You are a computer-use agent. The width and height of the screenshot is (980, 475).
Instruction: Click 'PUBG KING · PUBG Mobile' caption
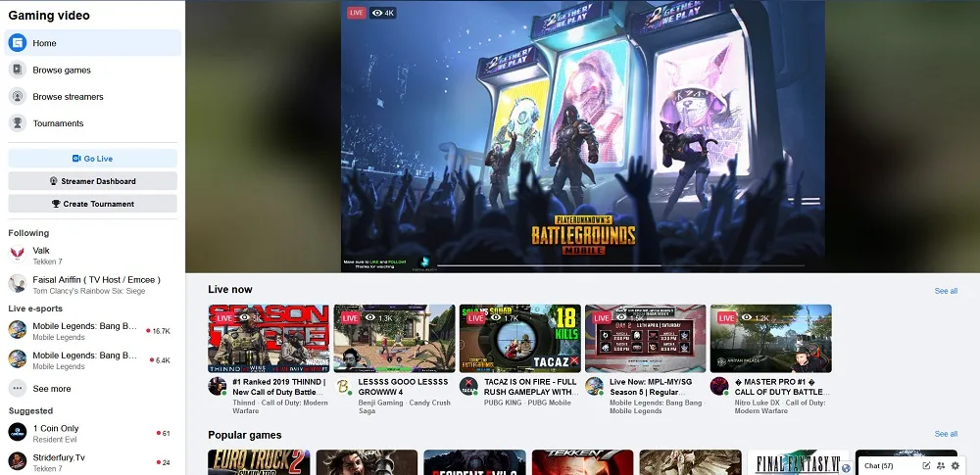click(527, 404)
